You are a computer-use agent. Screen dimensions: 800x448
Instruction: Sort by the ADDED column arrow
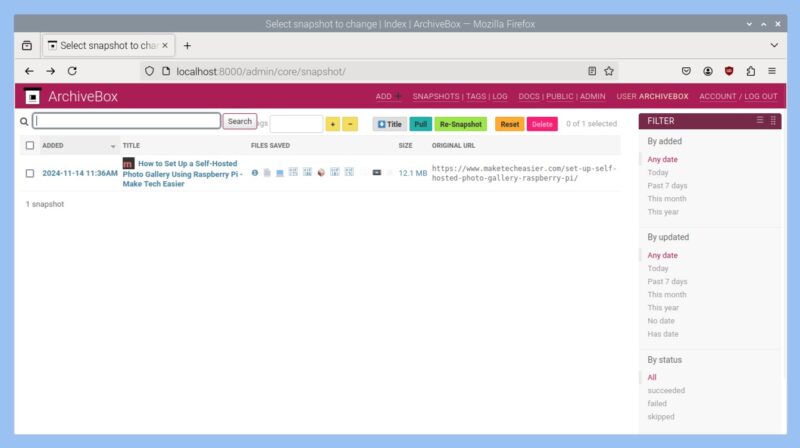[x=113, y=146]
